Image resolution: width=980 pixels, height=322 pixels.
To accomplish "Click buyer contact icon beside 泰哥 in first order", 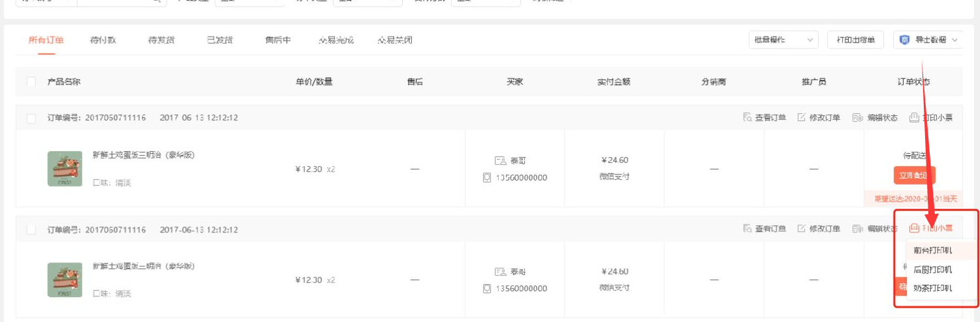I will pyautogui.click(x=501, y=160).
